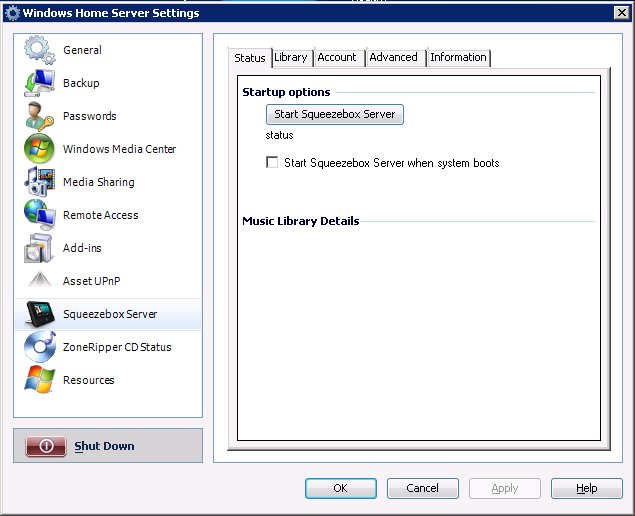Open General settings section
This screenshot has width=635, height=516.
108,50
